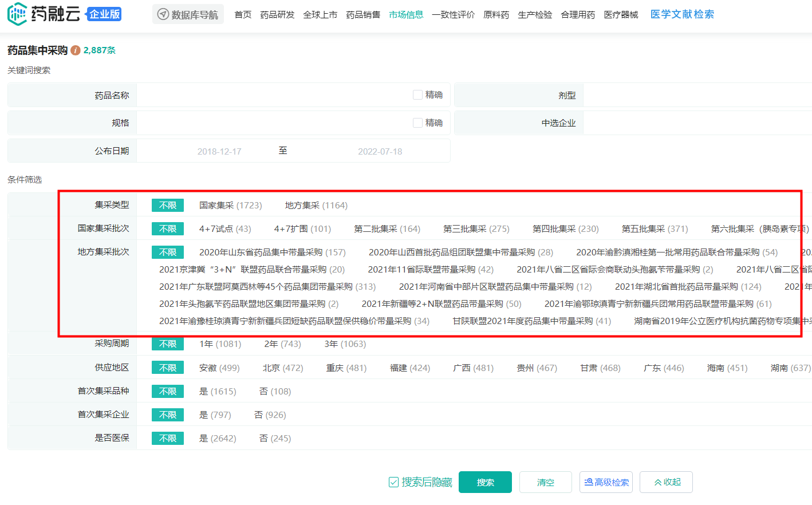The width and height of the screenshot is (812, 505).
Task: Select 否 (245) for 是否医保
Action: pos(275,438)
